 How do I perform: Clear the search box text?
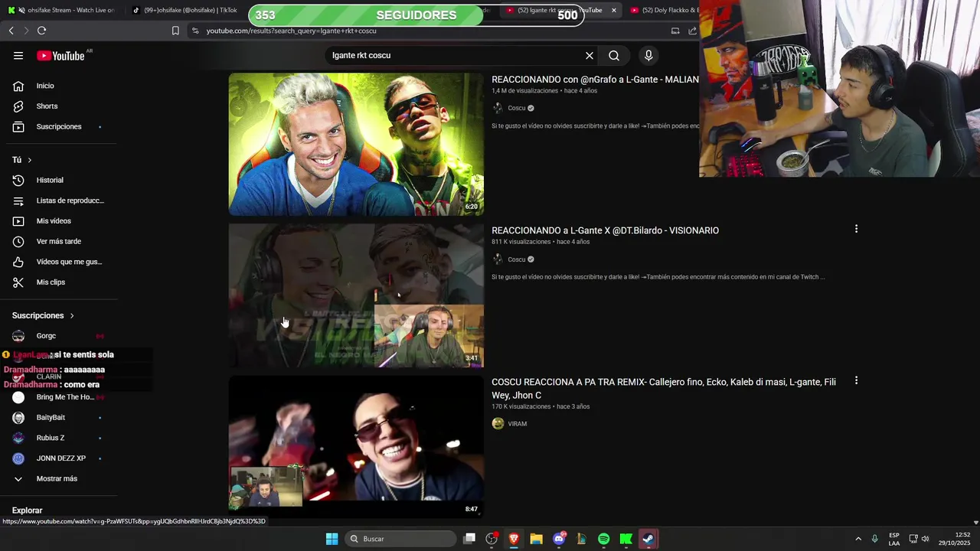coord(590,55)
